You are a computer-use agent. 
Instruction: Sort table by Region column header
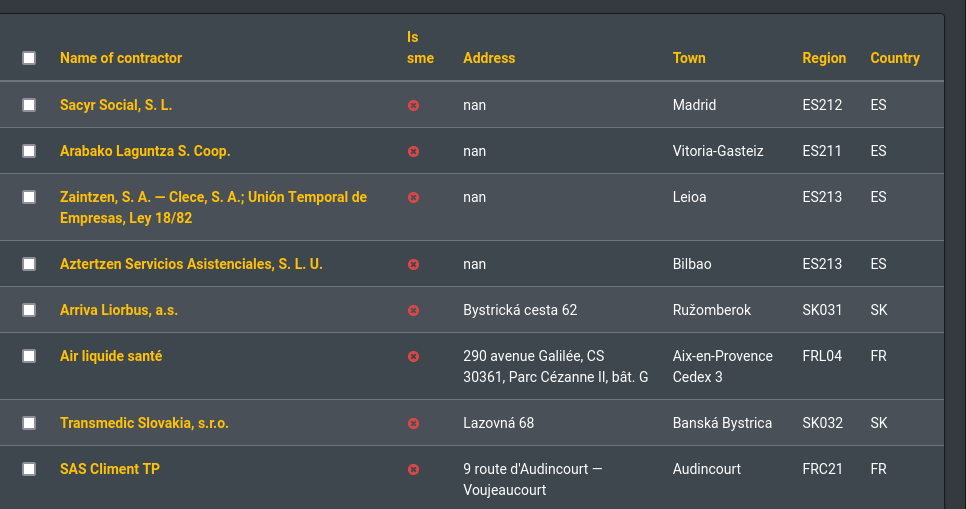click(x=824, y=58)
